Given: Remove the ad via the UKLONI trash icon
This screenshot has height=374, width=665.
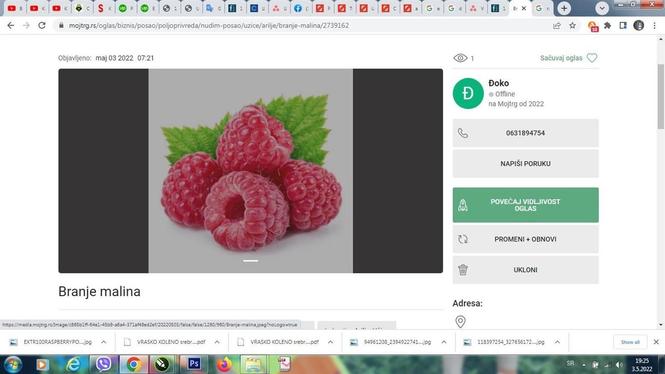Looking at the screenshot, I should (x=463, y=270).
